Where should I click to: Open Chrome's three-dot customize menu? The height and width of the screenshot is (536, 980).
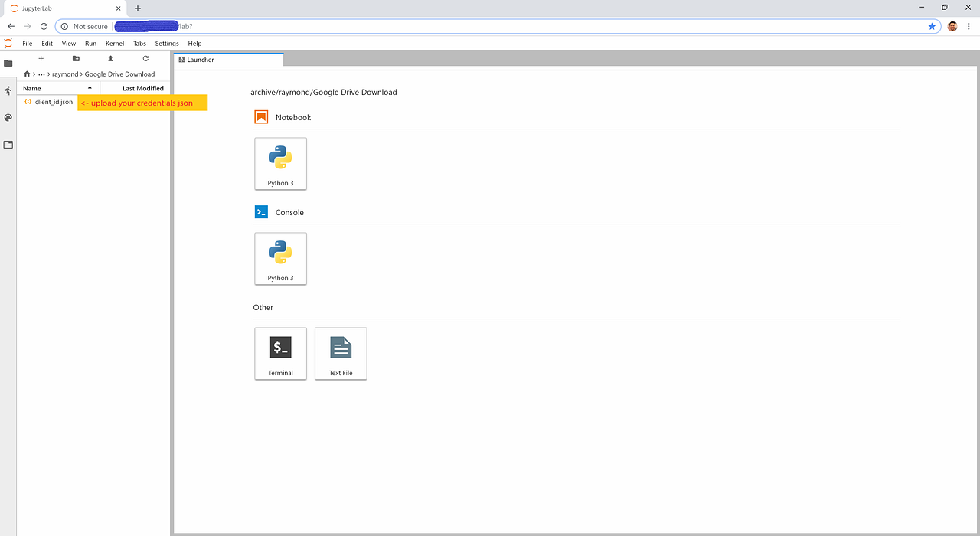pos(969,25)
